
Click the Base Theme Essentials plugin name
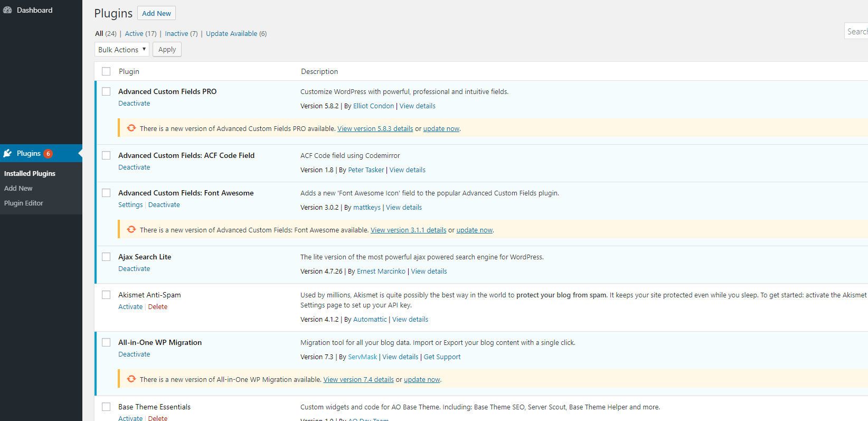click(x=154, y=407)
